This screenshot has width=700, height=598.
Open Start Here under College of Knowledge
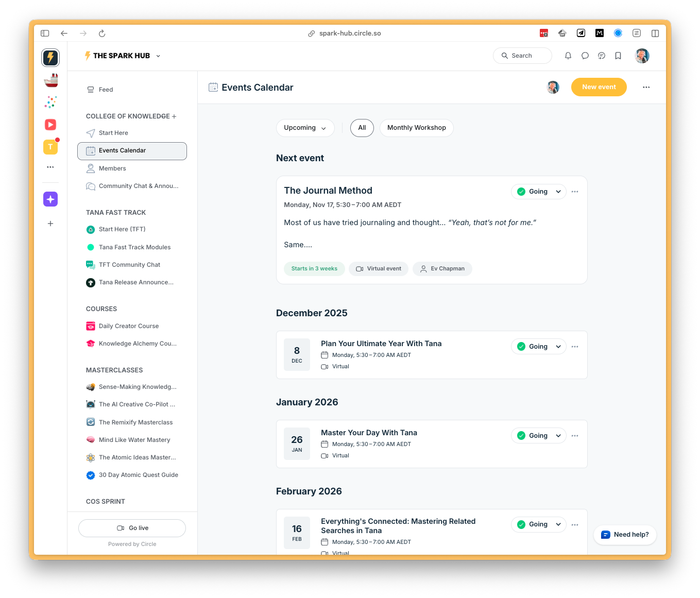(x=132, y=133)
